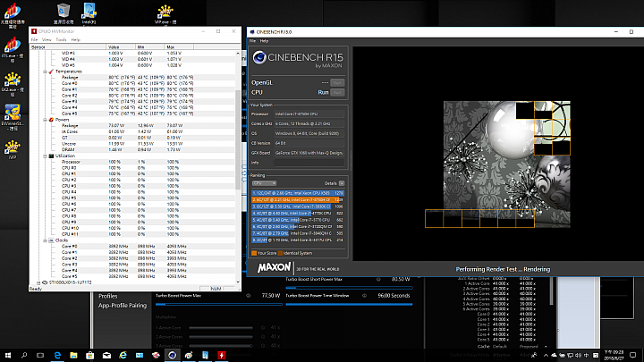Click the Sensor column header in HWMonitor
This screenshot has height=362, width=644.
pyautogui.click(x=68, y=47)
